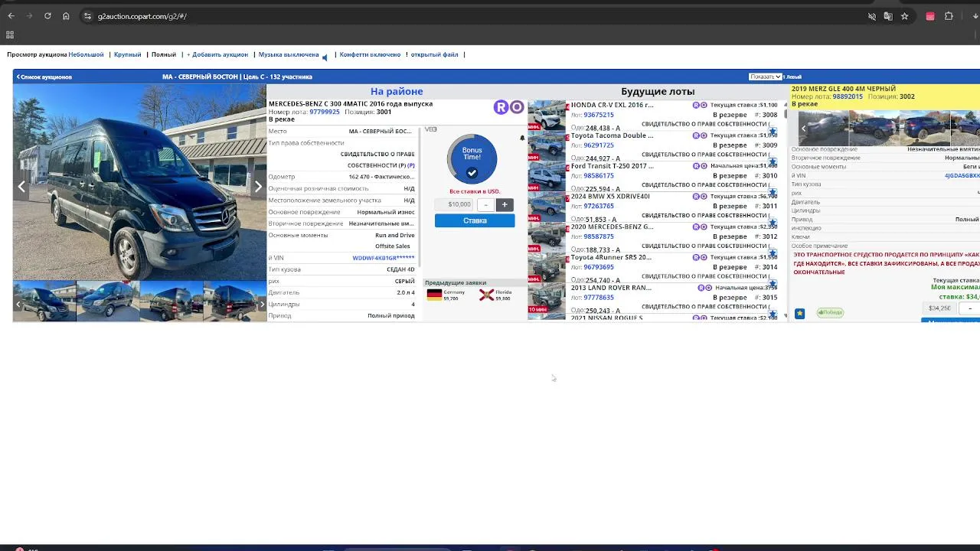This screenshot has height=551, width=980.
Task: Open Mercedes-Benz G lot 98587875
Action: (x=599, y=236)
